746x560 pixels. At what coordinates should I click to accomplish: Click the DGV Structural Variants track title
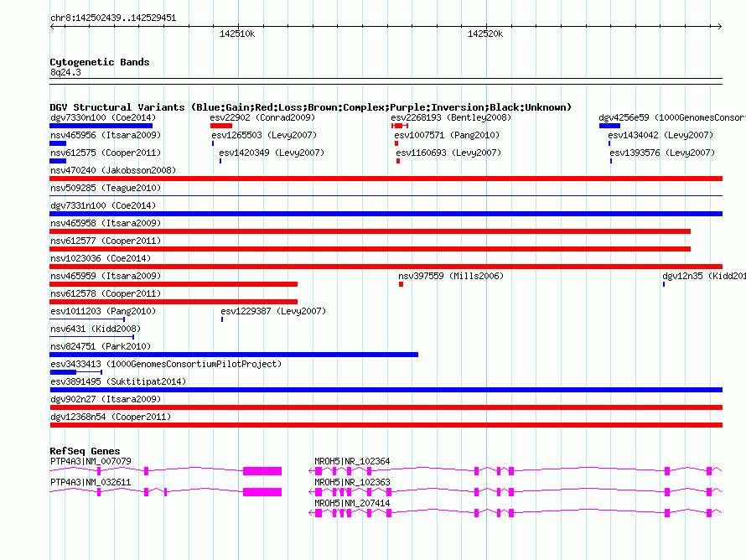311,107
